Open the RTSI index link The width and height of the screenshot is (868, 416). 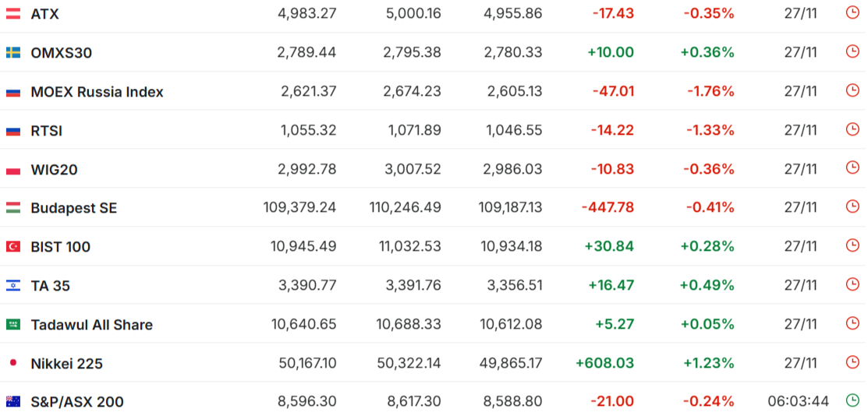[x=46, y=131]
